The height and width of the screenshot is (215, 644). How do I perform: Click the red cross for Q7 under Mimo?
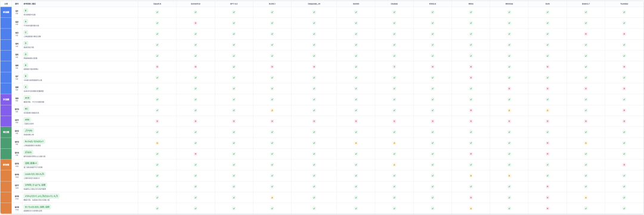click(x=470, y=77)
